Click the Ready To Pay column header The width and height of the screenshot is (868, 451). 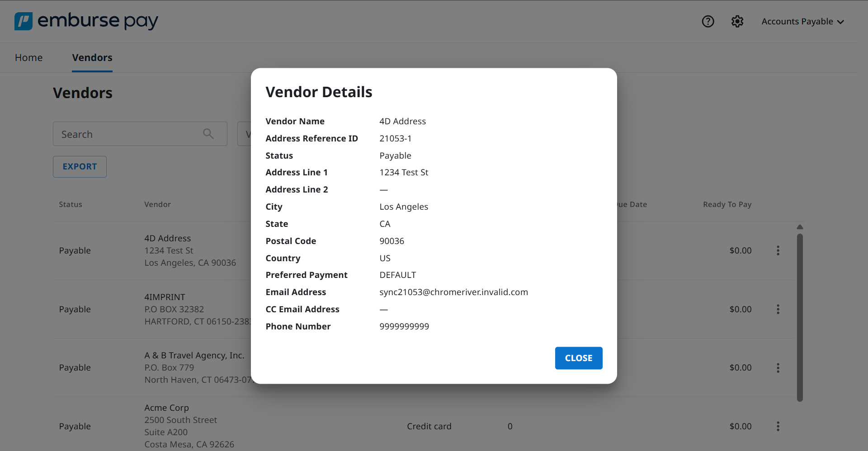[726, 204]
